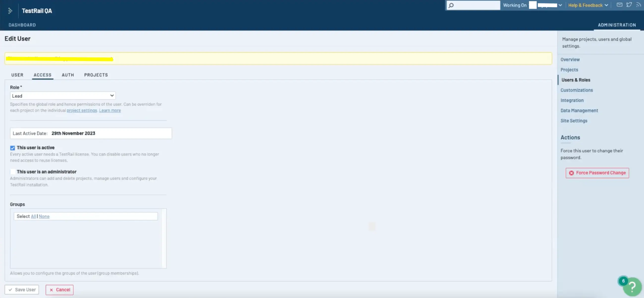The width and height of the screenshot is (644, 298).
Task: Open the RSS feed icon
Action: (638, 5)
